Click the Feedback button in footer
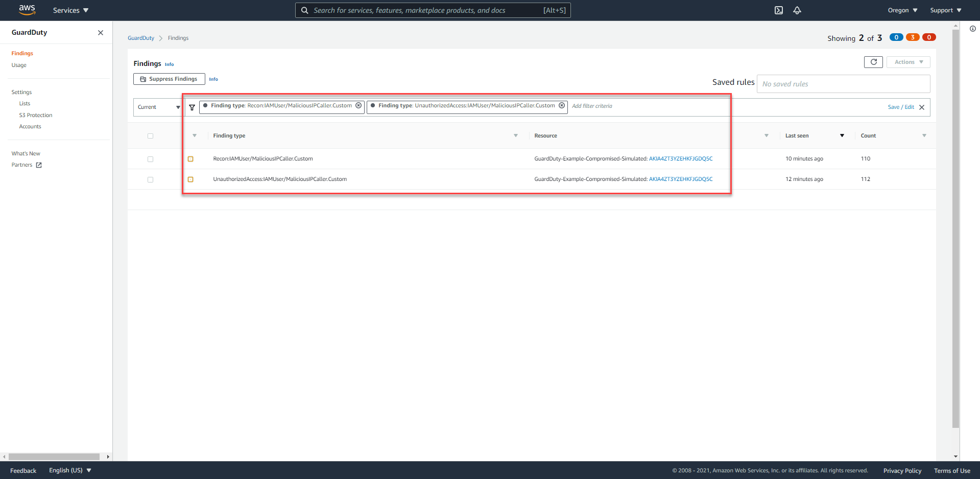The width and height of the screenshot is (980, 479). pyautogui.click(x=23, y=470)
